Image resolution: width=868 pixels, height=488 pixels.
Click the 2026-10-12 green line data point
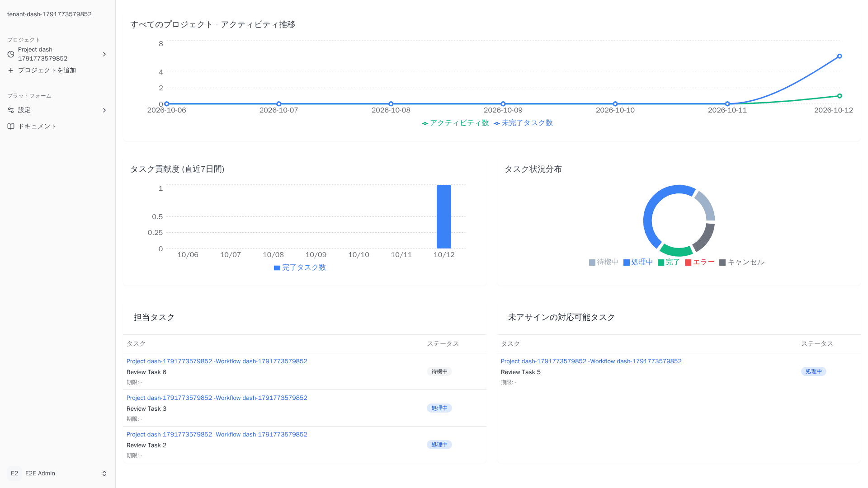pyautogui.click(x=840, y=96)
